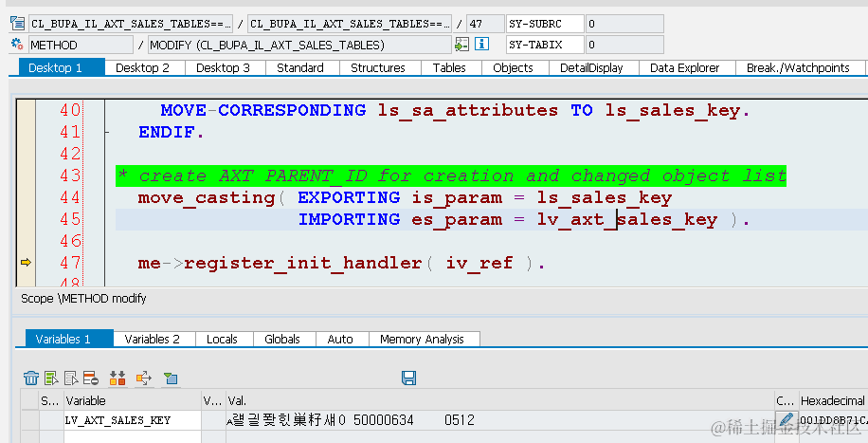Click the second CL_BUPA_IL_AXT_SALES_TABLES include field
This screenshot has height=443, width=868.
(350, 24)
